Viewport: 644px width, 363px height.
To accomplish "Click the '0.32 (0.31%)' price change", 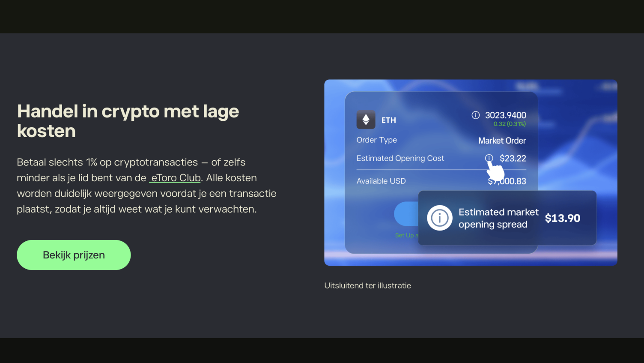I will tap(510, 124).
